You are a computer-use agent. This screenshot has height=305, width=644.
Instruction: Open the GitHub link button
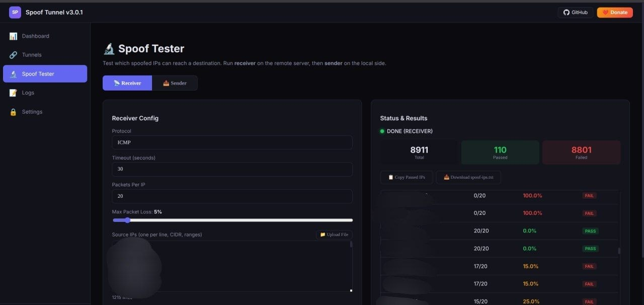pos(575,13)
